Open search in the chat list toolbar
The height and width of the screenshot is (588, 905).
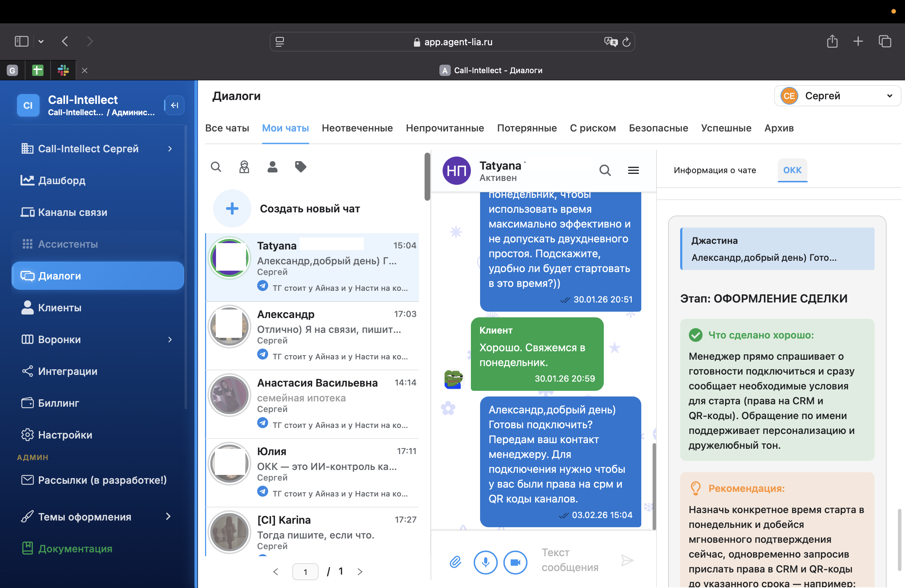click(216, 167)
